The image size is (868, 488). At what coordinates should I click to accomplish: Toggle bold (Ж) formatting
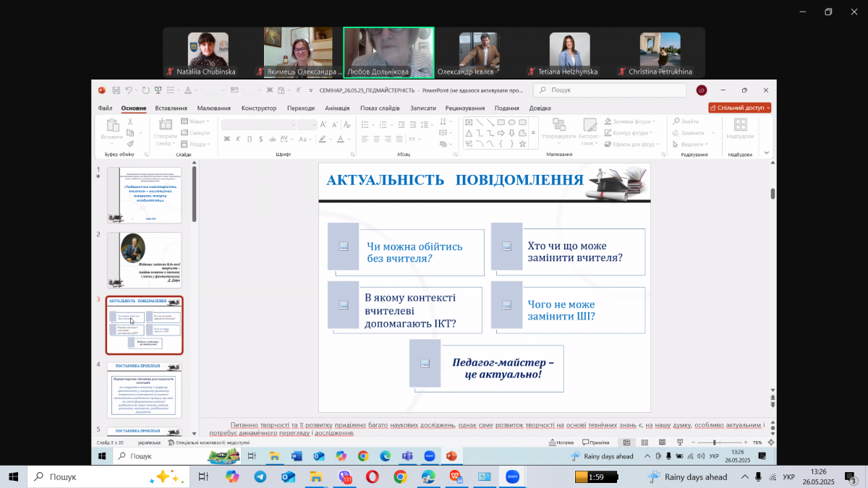(226, 139)
